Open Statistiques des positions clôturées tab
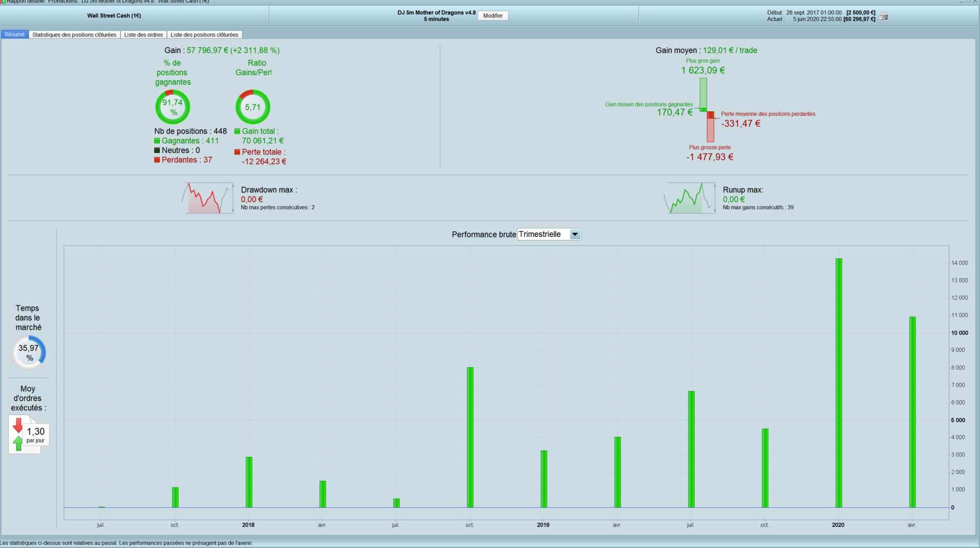 click(74, 35)
